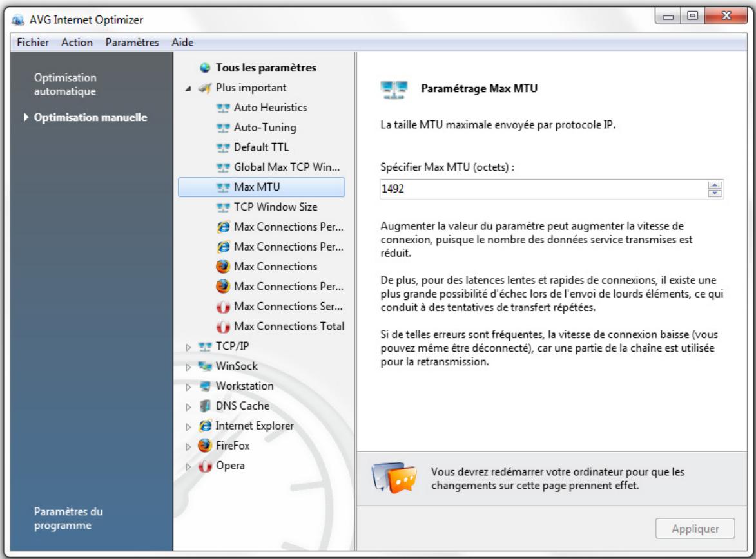The height and width of the screenshot is (559, 756).
Task: Select the Default TTL label
Action: point(261,147)
